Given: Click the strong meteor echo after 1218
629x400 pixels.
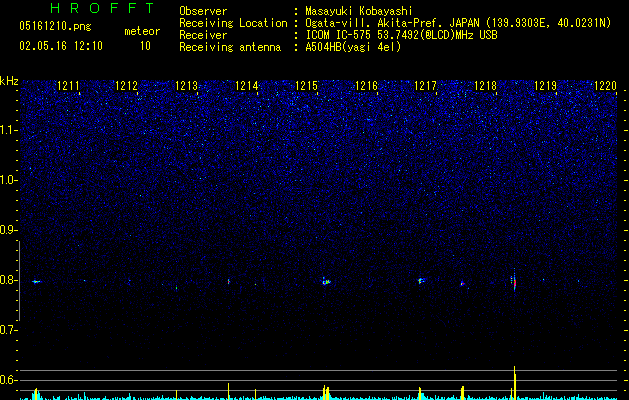Looking at the screenshot, I should tap(514, 282).
